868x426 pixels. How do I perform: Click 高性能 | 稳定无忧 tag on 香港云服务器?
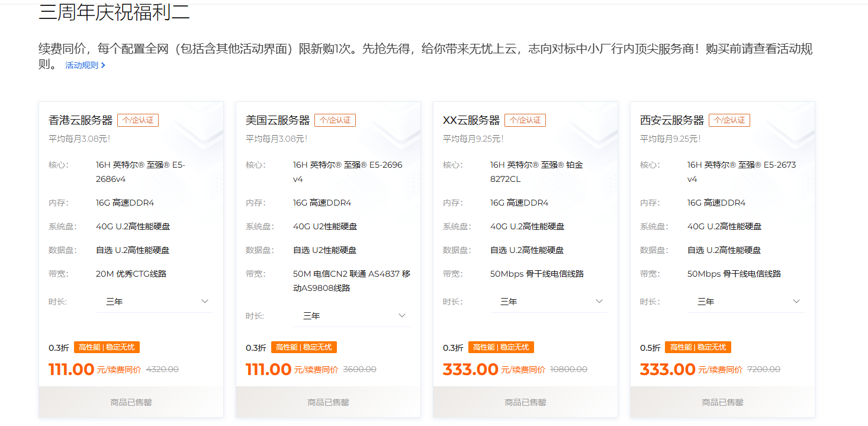coord(107,347)
